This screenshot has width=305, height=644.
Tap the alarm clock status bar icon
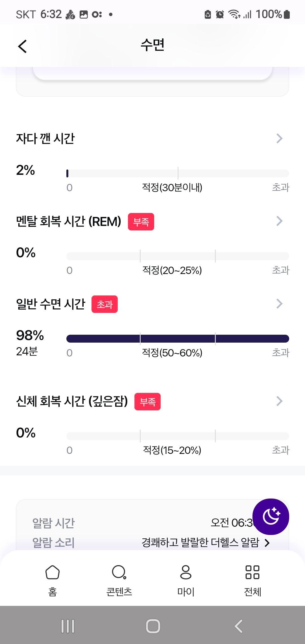[220, 14]
